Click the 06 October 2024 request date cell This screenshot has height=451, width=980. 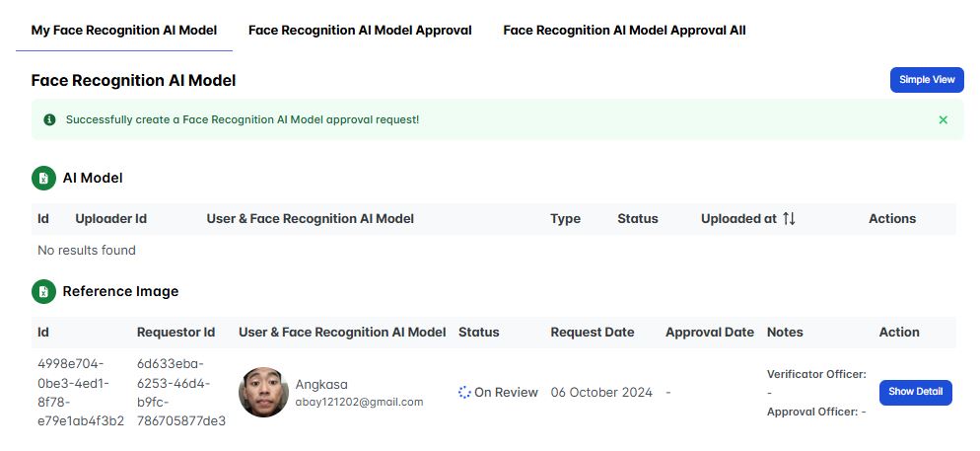[601, 393]
